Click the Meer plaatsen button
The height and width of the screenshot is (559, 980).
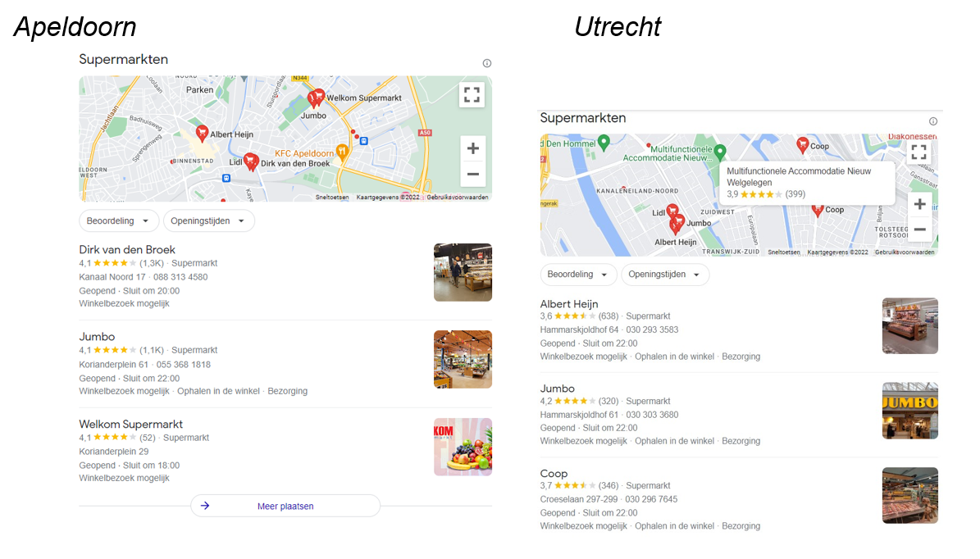(x=285, y=506)
